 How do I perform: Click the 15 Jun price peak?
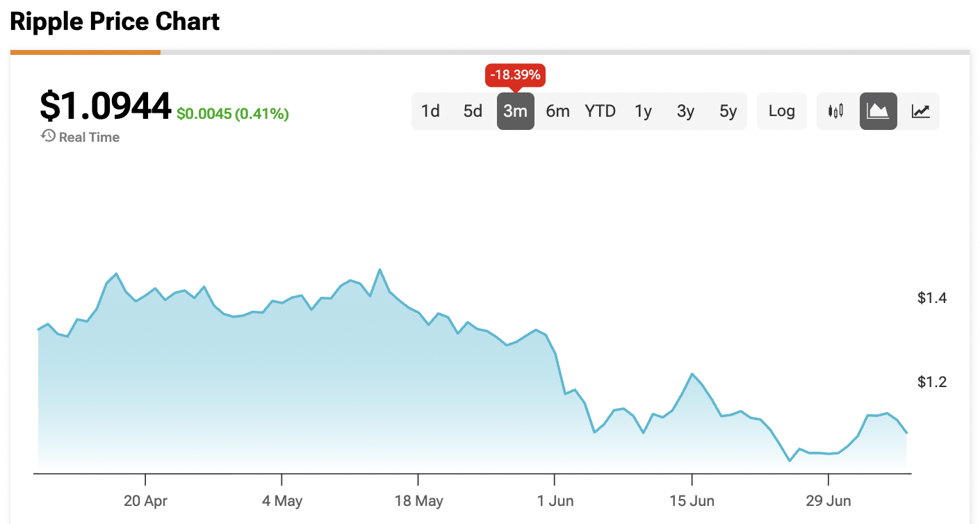[692, 374]
